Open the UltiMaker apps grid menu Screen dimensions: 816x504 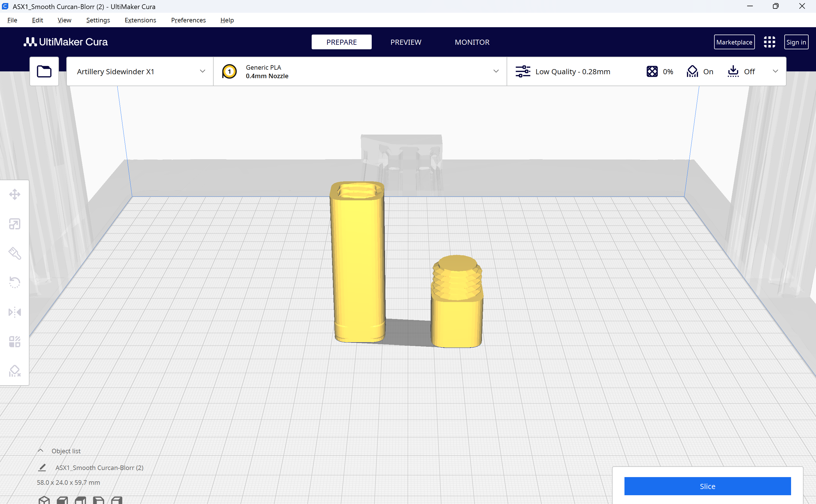click(x=769, y=42)
